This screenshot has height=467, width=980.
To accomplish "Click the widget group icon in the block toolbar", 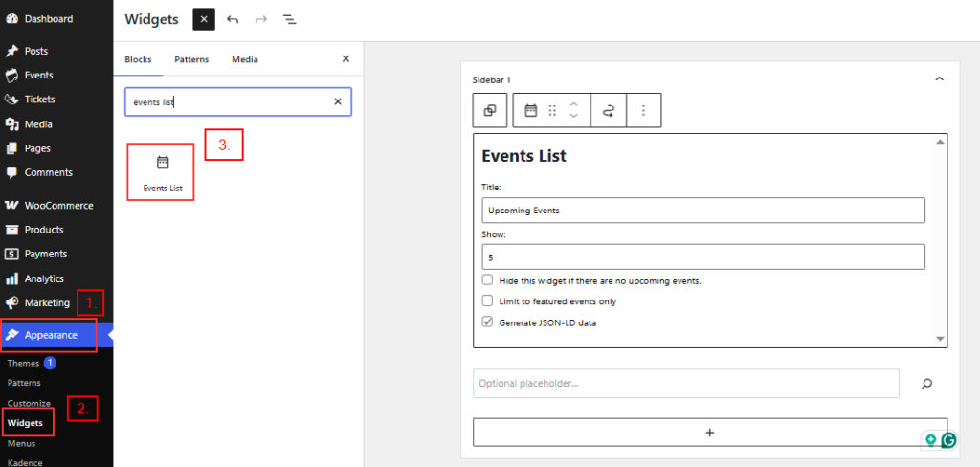I will (x=489, y=110).
